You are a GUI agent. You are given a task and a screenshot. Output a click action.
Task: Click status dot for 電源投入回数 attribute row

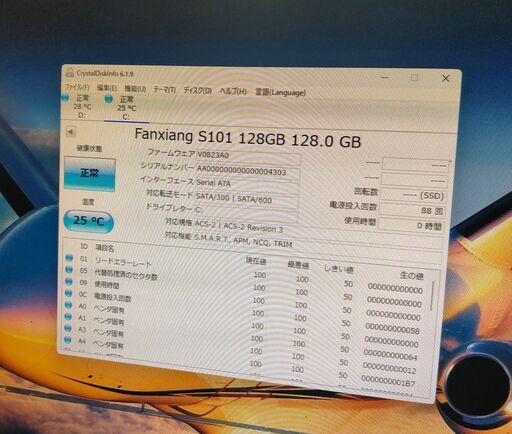coord(68,293)
